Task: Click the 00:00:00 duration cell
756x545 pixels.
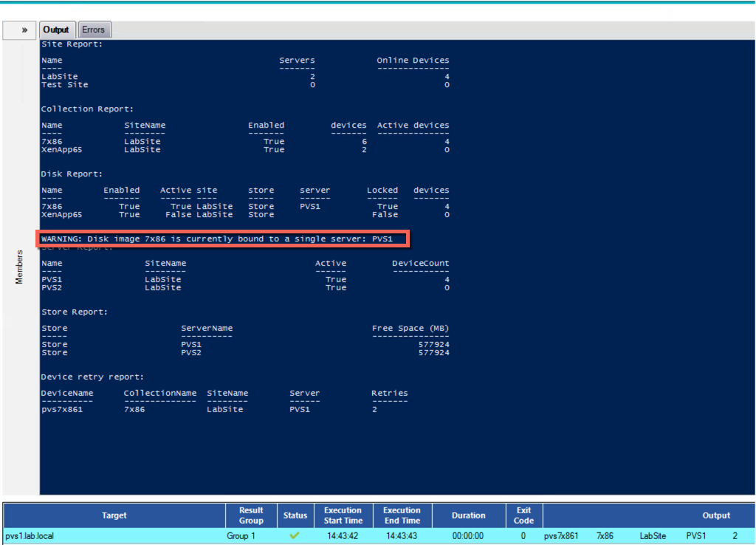Action: click(x=468, y=536)
